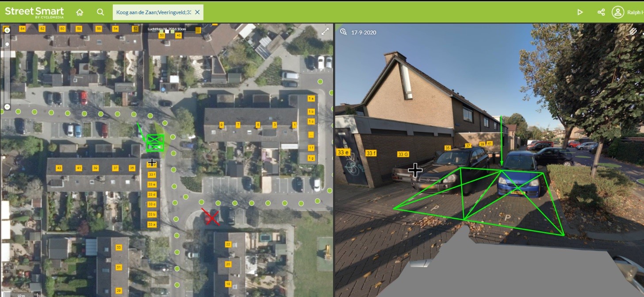This screenshot has height=297, width=644.
Task: Clear the Koog aan de Zaan search tag
Action: 197,12
